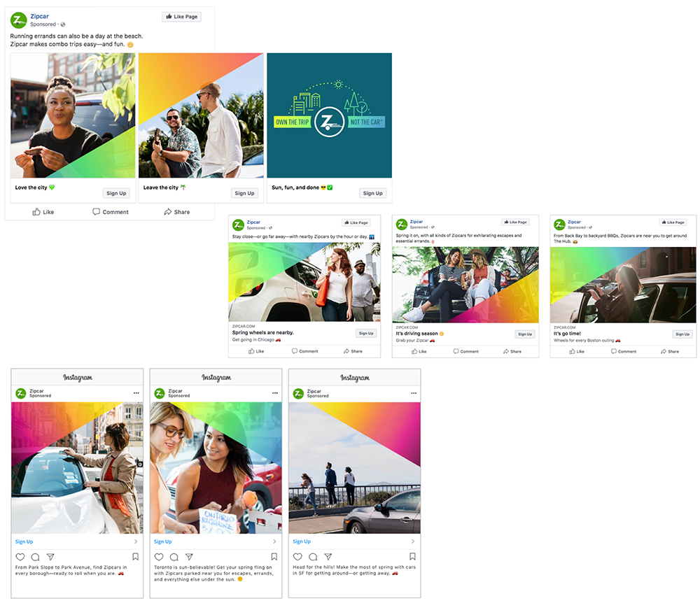Click Like Page on the beach errands ad
Image resolution: width=700 pixels, height=610 pixels.
click(182, 17)
